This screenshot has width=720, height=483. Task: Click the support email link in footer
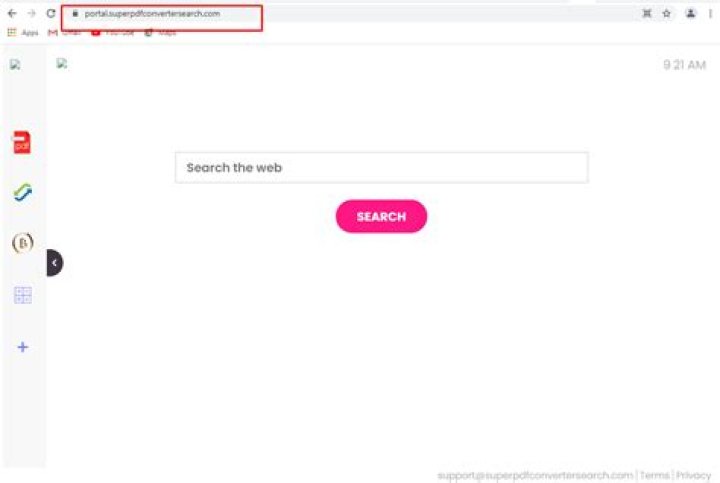(x=535, y=475)
